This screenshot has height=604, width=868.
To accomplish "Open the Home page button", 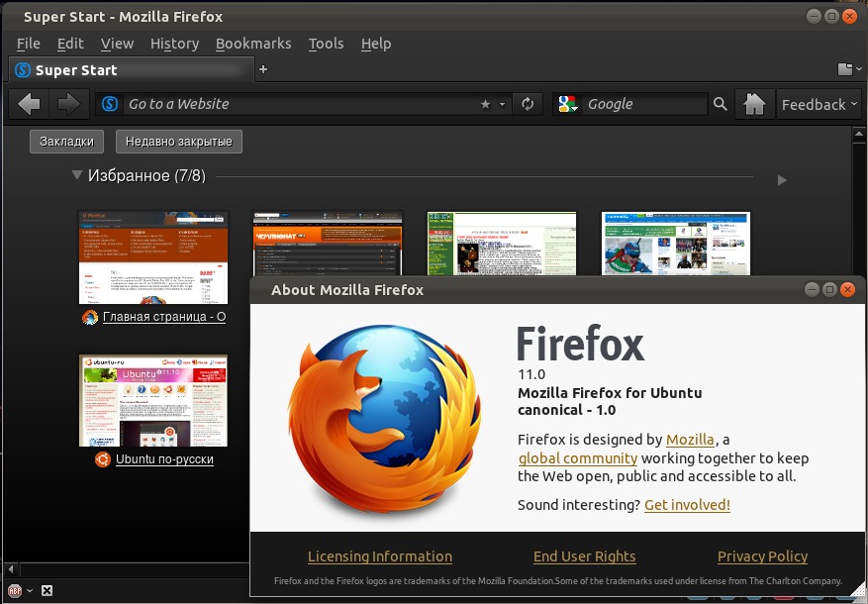I will [754, 104].
